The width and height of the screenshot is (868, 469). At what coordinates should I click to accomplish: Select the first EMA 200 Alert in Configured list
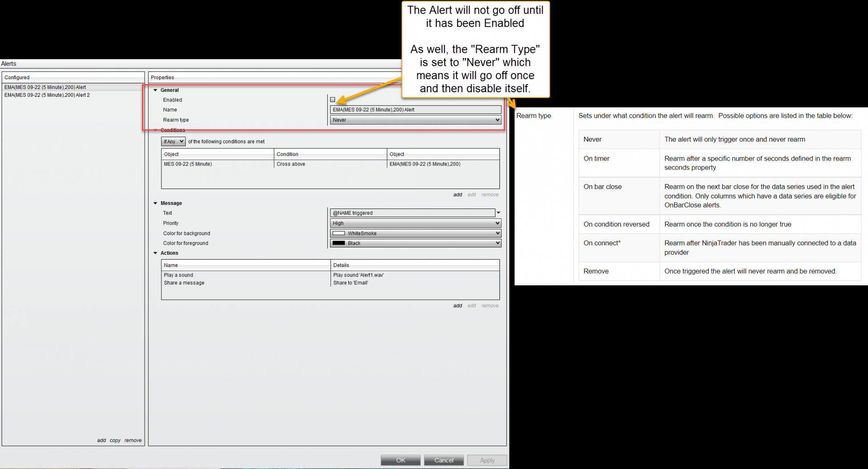pos(73,87)
